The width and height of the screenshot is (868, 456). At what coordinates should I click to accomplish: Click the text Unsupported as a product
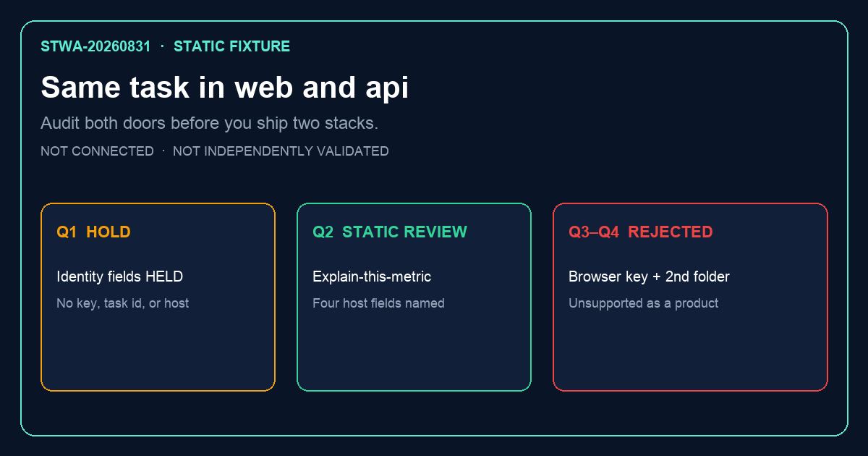pyautogui.click(x=643, y=303)
